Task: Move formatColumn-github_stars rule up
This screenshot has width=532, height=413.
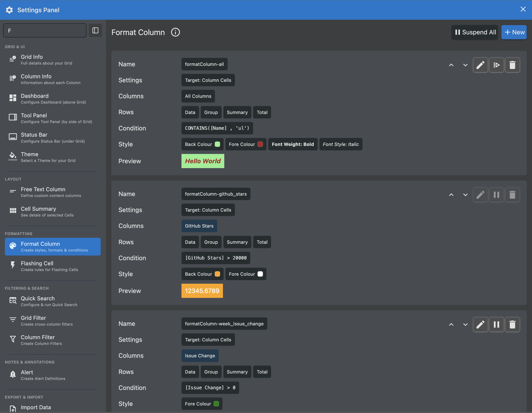Action: pos(451,195)
